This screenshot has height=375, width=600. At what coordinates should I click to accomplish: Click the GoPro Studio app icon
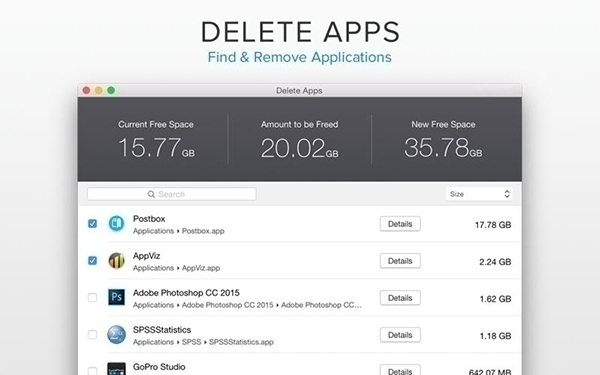pyautogui.click(x=116, y=369)
